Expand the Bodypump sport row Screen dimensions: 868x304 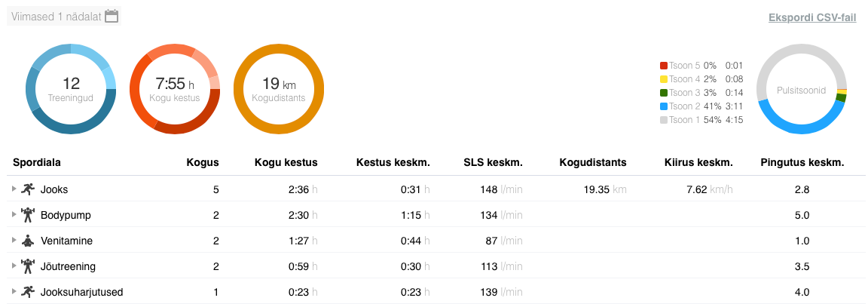point(14,215)
